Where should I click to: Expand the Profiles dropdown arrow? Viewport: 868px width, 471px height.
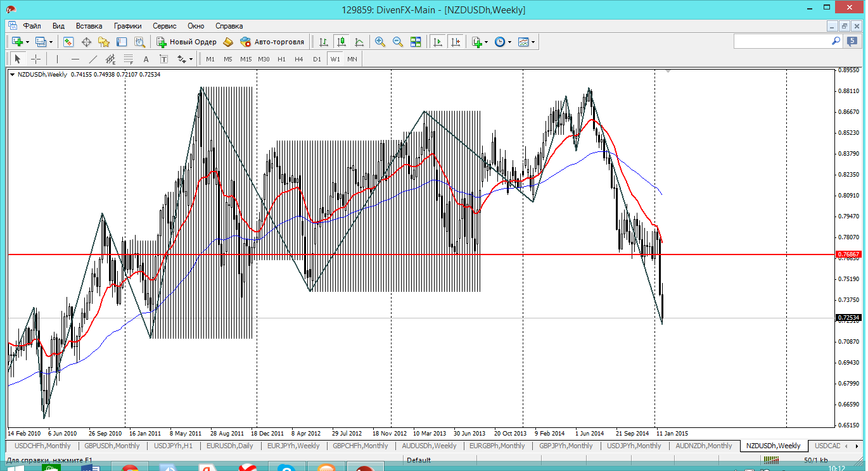pos(51,42)
